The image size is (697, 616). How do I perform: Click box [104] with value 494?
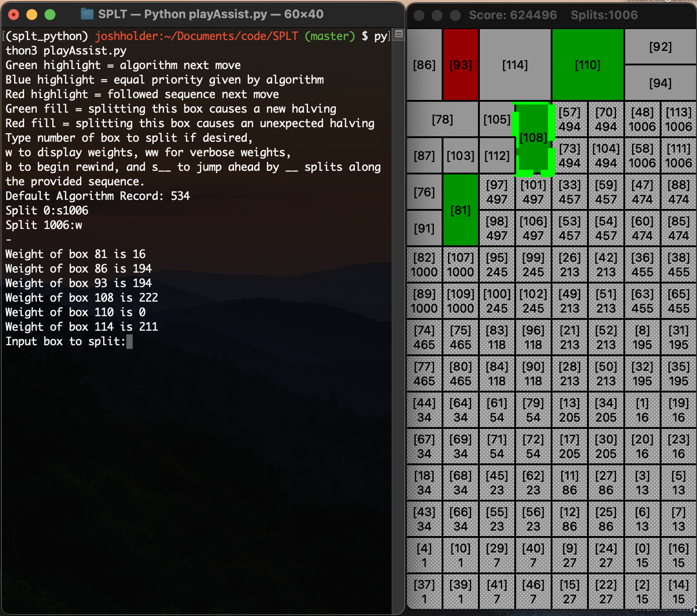[x=606, y=155]
